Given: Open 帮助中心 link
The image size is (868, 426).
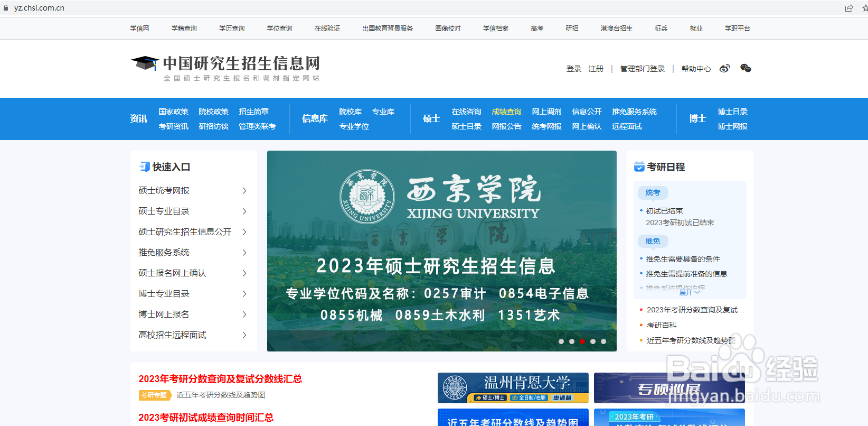Looking at the screenshot, I should 696,69.
